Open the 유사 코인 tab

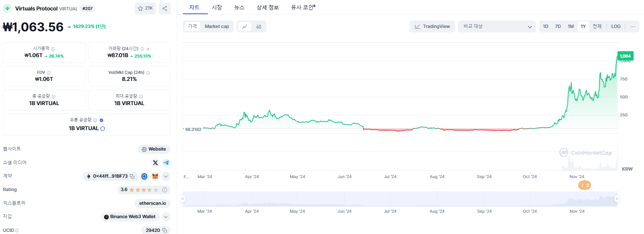[x=303, y=7]
